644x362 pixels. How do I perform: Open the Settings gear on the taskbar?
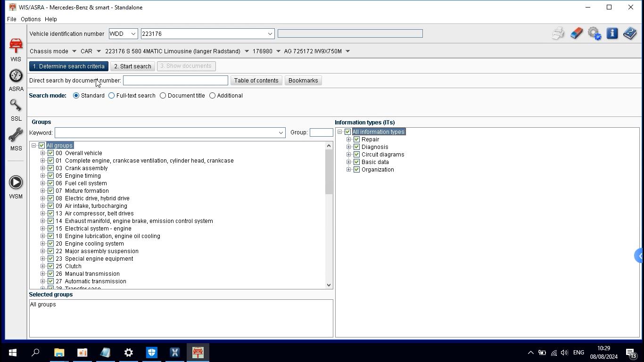[128, 353]
